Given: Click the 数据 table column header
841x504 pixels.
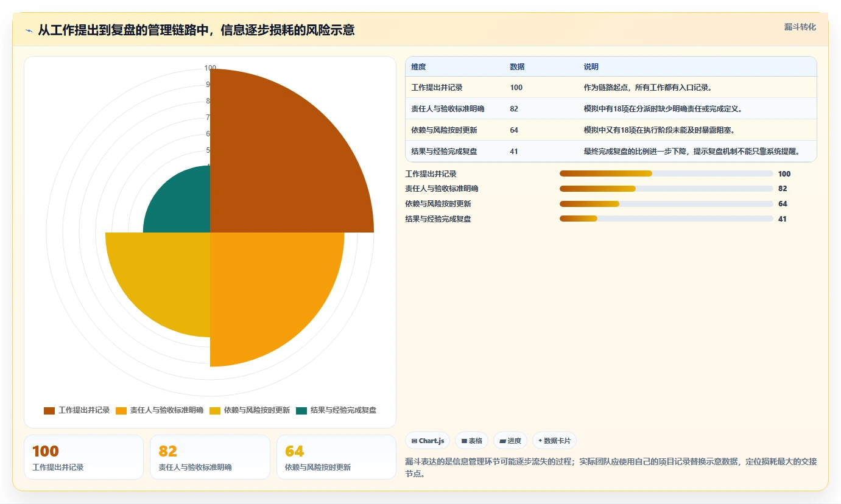Looking at the screenshot, I should [517, 67].
